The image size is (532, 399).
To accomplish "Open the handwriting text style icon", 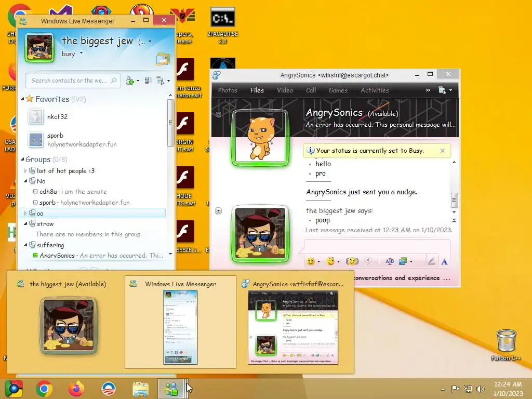I will pyautogui.click(x=390, y=261).
